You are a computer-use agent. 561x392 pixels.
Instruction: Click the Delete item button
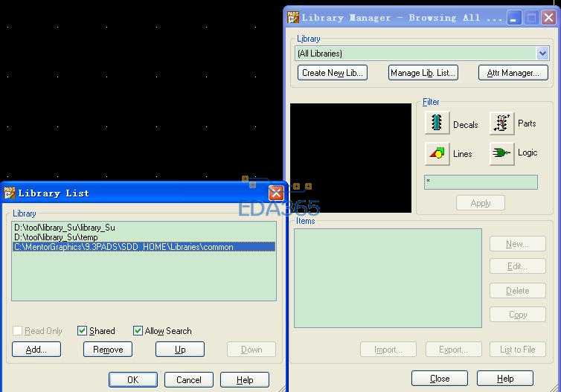coord(518,290)
